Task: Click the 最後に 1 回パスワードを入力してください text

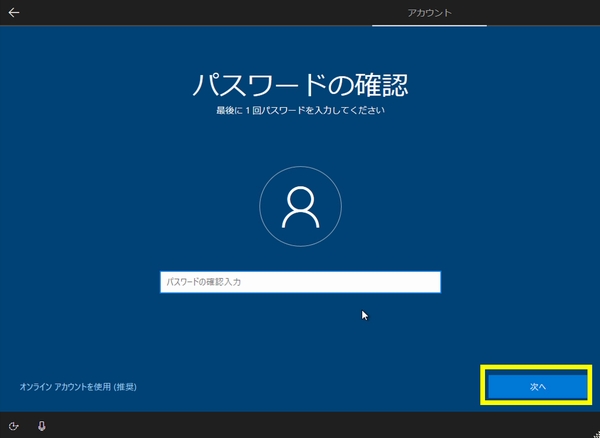Action: click(300, 111)
